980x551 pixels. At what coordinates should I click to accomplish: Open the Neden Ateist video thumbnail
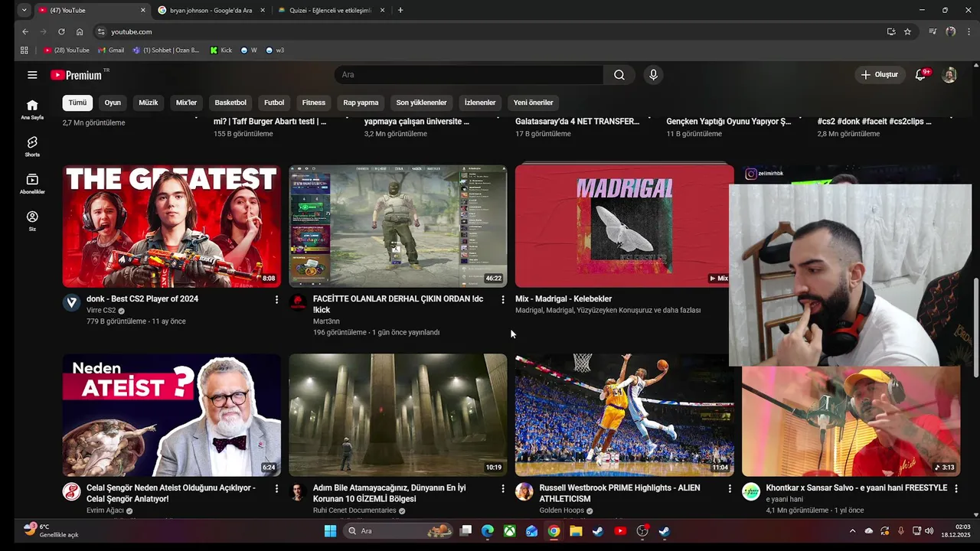pos(171,415)
